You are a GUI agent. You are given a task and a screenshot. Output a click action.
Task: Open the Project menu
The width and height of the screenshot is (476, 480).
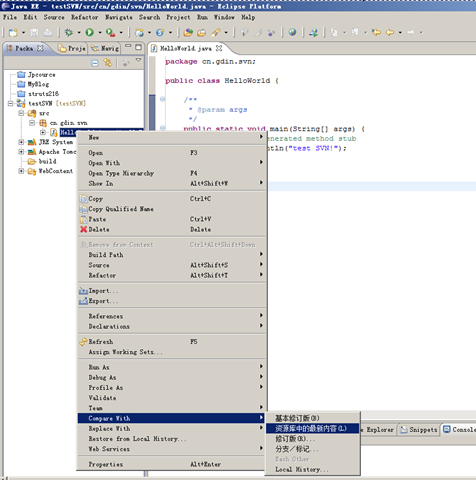point(178,17)
